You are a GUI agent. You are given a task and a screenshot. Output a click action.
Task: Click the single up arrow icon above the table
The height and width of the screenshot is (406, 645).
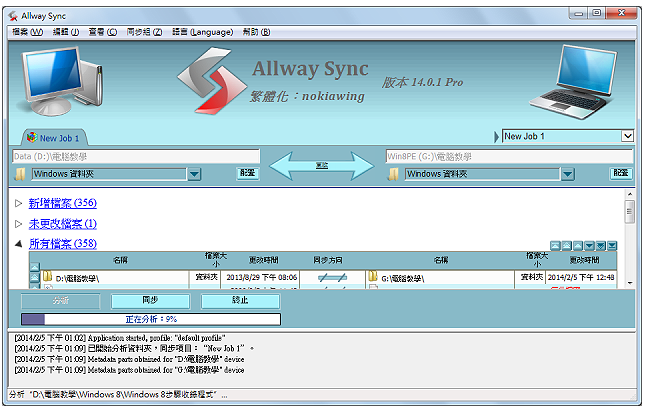click(x=578, y=246)
